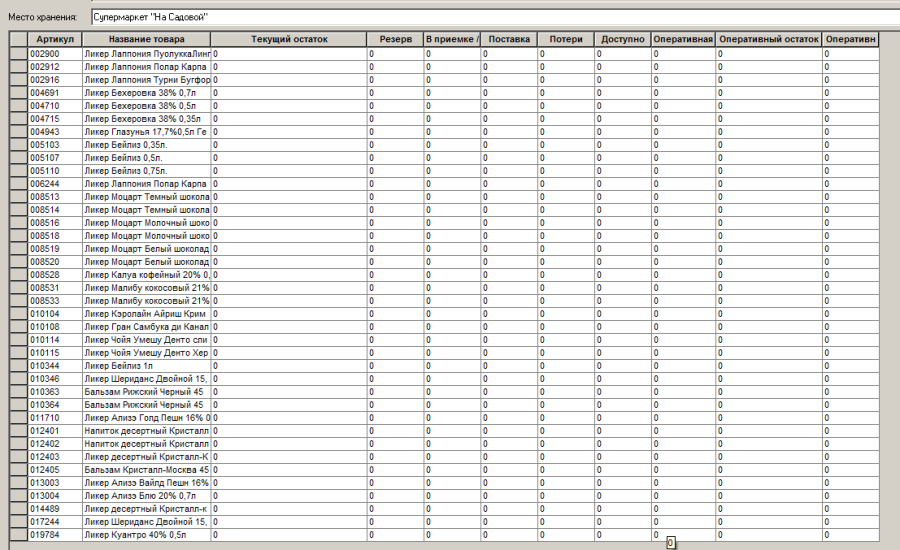Image resolution: width=900 pixels, height=550 pixels.
Task: Click 'Ликер Бейлиз 0,75л.' product name
Action: pyautogui.click(x=146, y=171)
